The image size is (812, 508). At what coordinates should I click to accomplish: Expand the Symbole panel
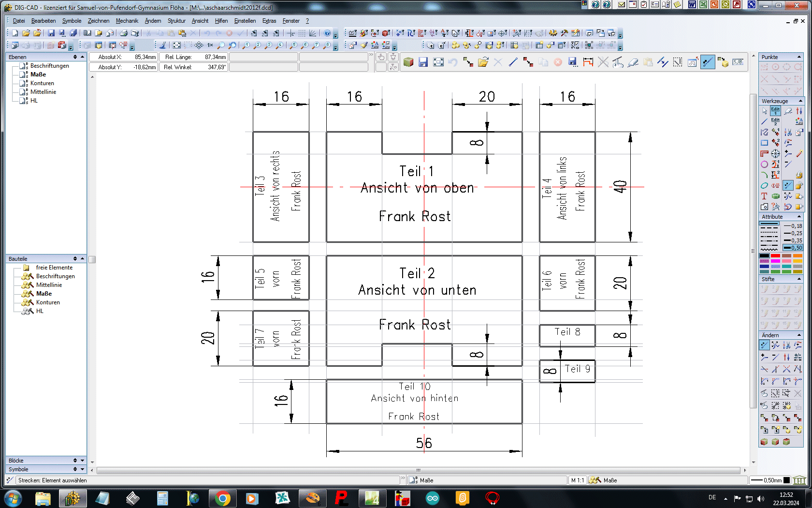click(82, 469)
